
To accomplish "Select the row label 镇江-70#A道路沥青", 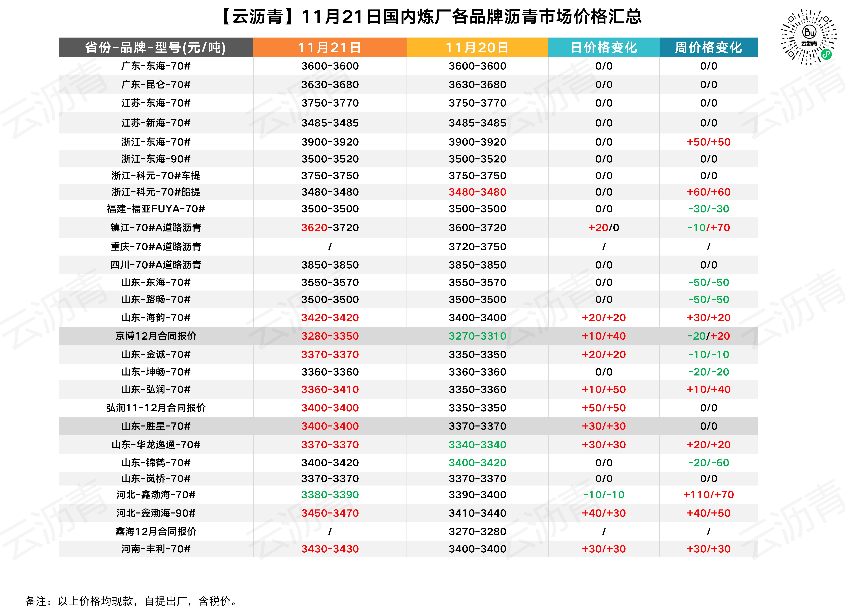I will tap(156, 228).
